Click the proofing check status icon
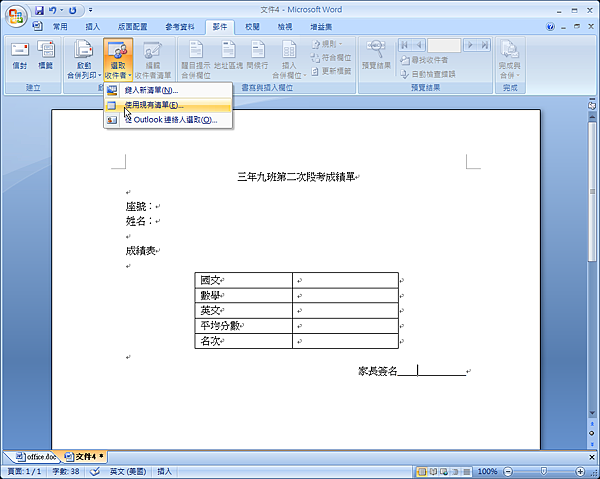 95,471
